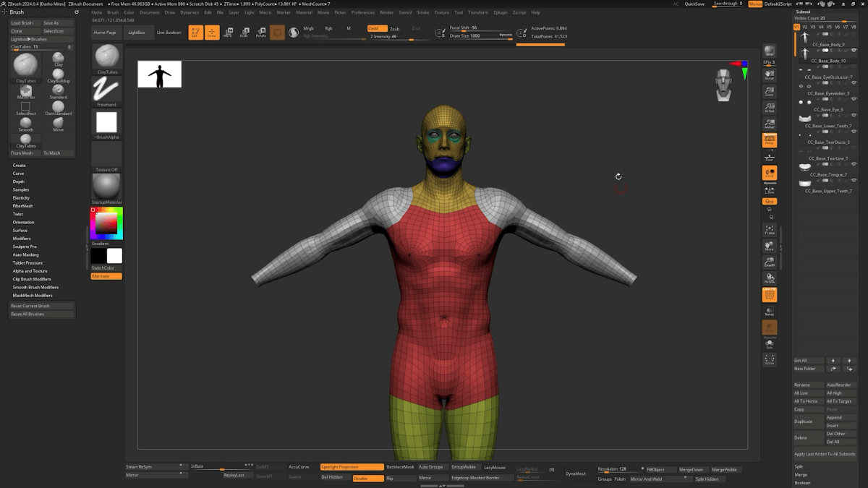Select the Smooth brush
Image resolution: width=868 pixels, height=488 pixels.
pyautogui.click(x=26, y=124)
